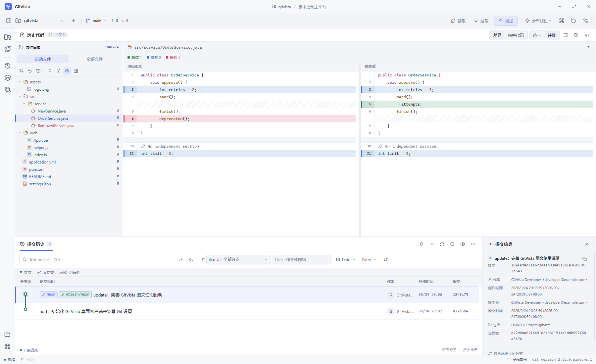Screen dimensions: 596x364
Task: Toggle word wrap icon in diff toolbar
Action: 566,35
